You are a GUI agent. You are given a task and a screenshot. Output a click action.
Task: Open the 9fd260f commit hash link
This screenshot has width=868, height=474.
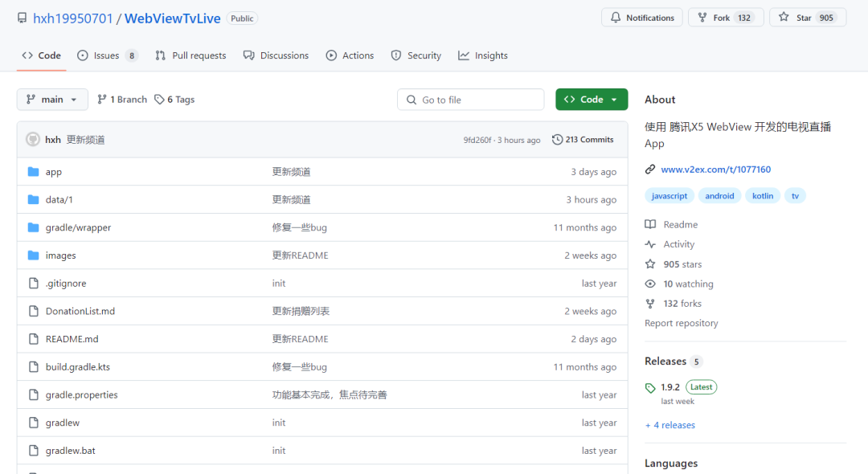(x=477, y=140)
